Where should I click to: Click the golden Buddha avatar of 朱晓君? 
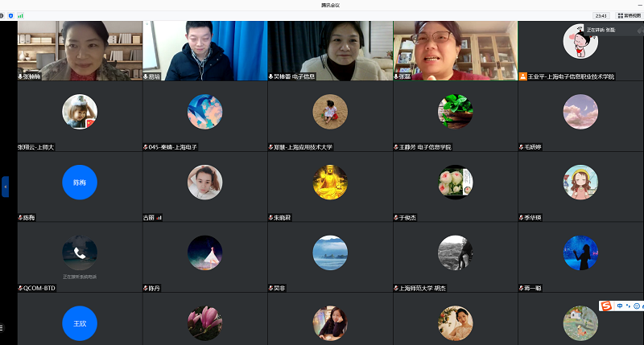click(330, 183)
